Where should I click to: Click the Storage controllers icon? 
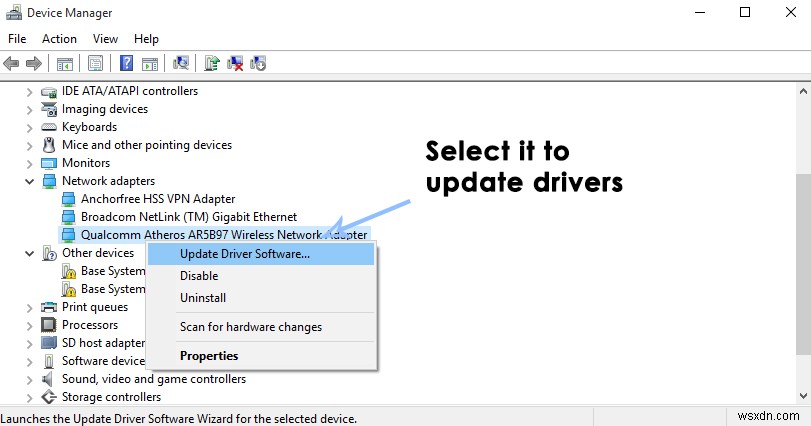49,397
